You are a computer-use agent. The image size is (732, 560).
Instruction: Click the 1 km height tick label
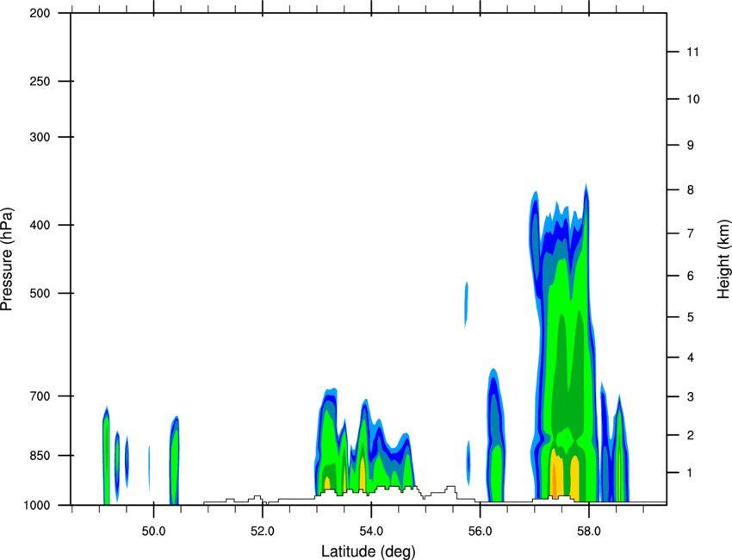[x=691, y=473]
